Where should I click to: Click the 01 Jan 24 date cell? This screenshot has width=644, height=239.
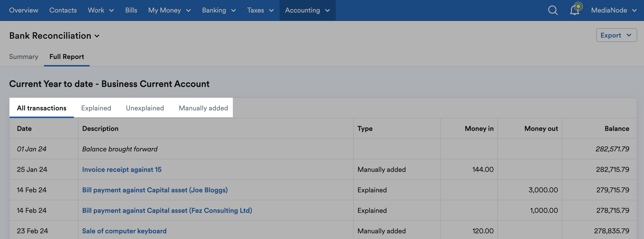click(x=31, y=149)
